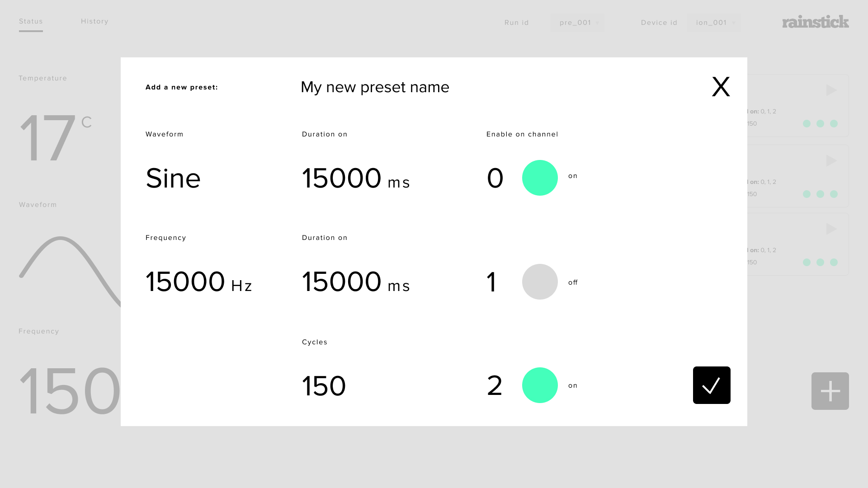Viewport: 868px width, 488px height.
Task: Play the third preset card
Action: click(831, 229)
